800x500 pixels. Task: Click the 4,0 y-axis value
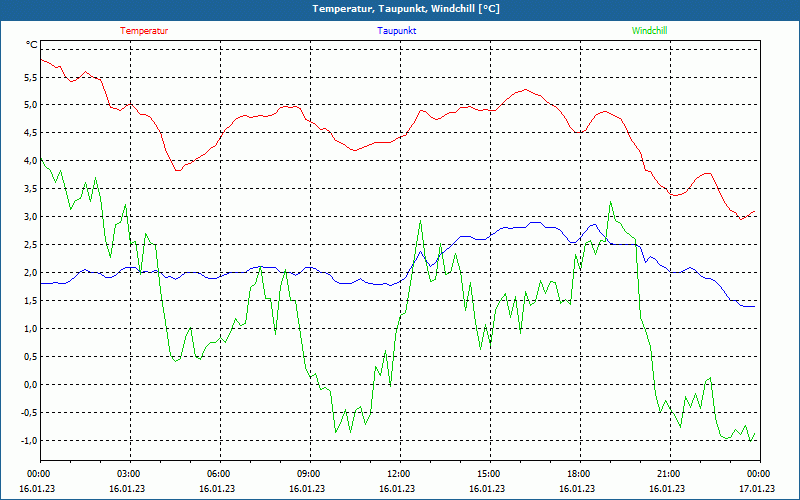point(31,161)
